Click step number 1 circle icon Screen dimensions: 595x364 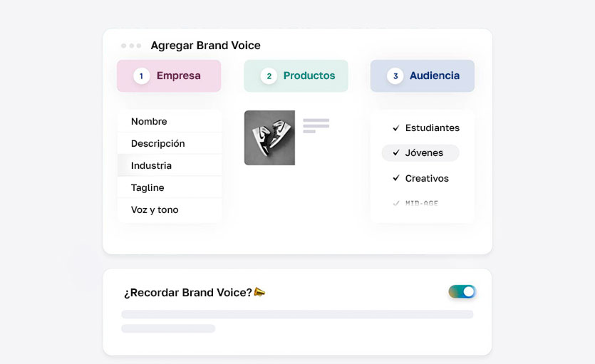coord(142,76)
